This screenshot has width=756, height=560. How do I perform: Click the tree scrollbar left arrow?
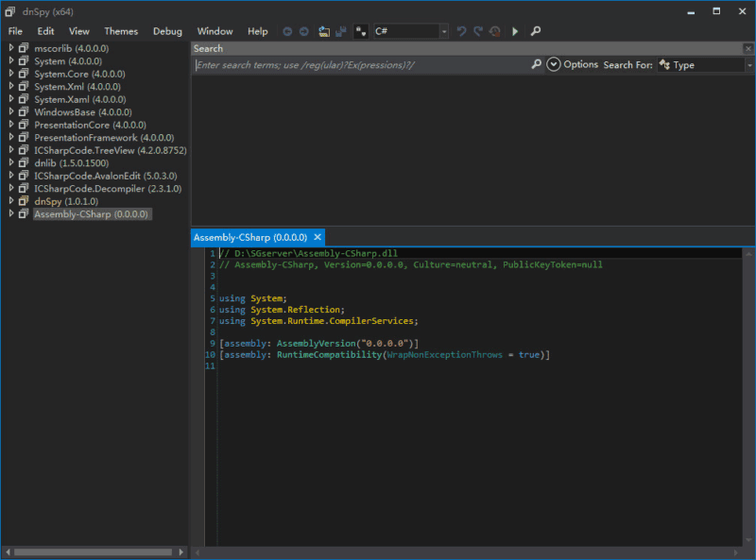click(8, 552)
